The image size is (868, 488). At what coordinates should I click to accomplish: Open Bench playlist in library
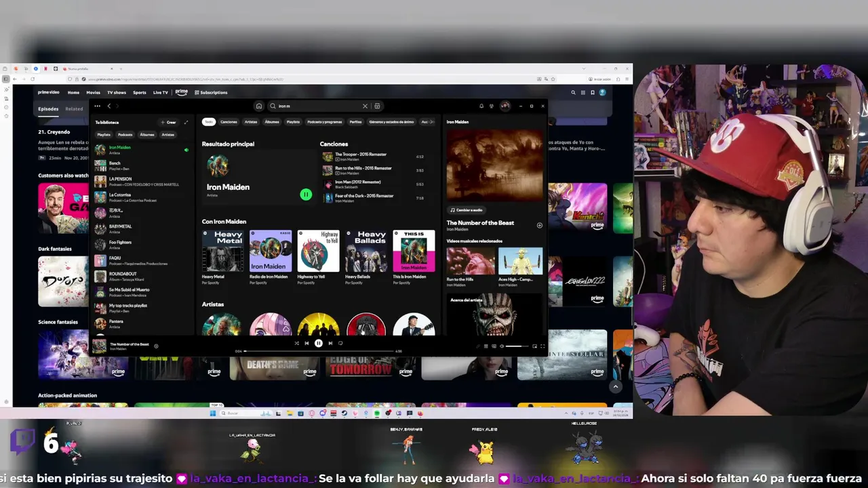(141, 165)
